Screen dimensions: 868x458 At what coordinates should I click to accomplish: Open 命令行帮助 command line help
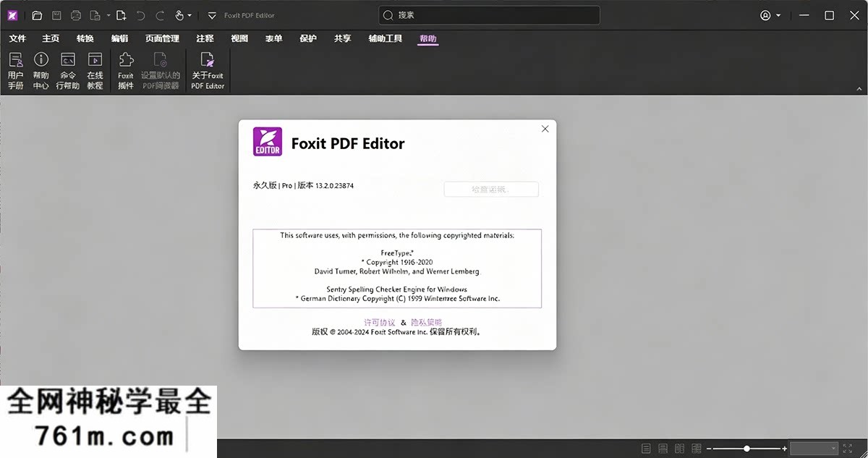68,71
